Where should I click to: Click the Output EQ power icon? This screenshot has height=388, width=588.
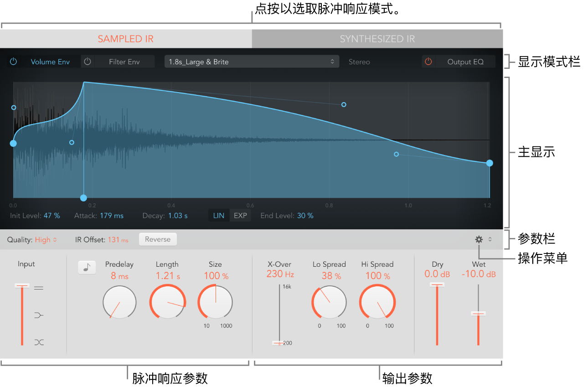[428, 61]
